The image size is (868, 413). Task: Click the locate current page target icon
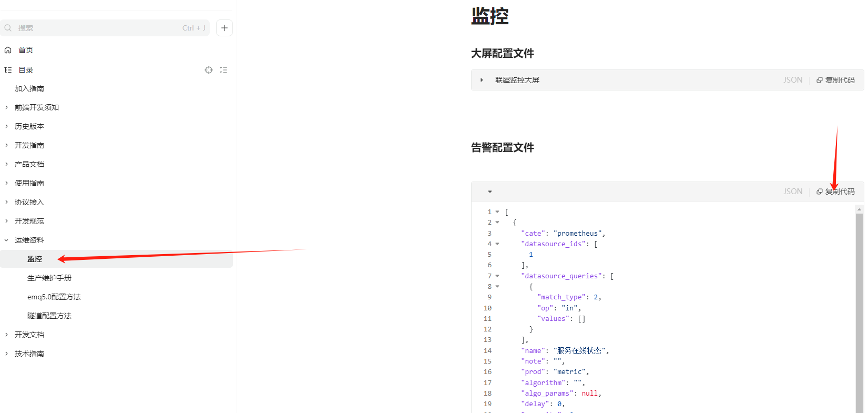(209, 70)
